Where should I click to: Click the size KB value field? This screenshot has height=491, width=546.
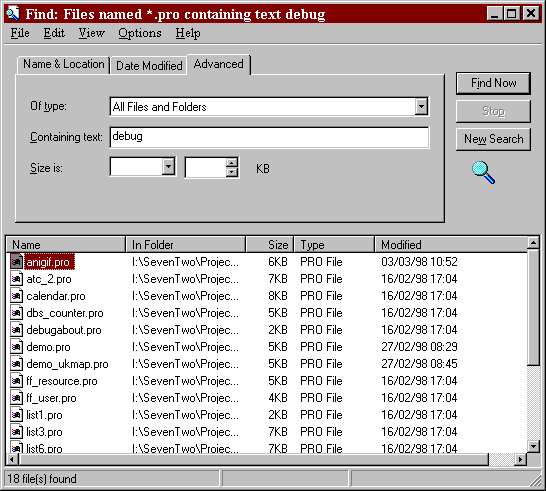pyautogui.click(x=205, y=167)
